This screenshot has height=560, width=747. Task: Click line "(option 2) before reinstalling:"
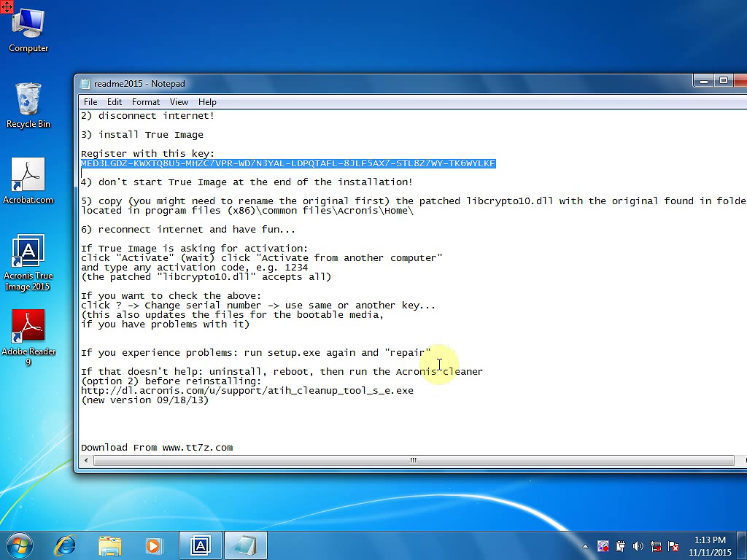tap(171, 381)
